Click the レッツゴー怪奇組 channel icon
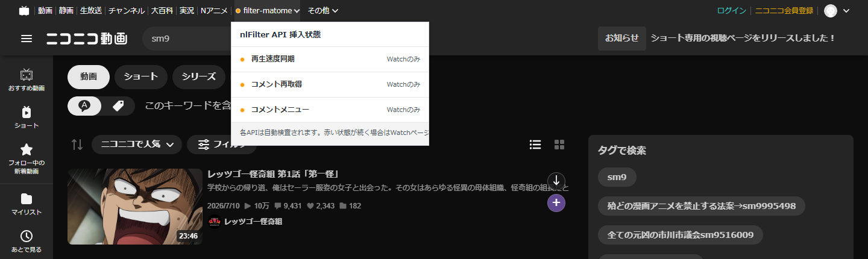868x259 pixels. tap(214, 222)
